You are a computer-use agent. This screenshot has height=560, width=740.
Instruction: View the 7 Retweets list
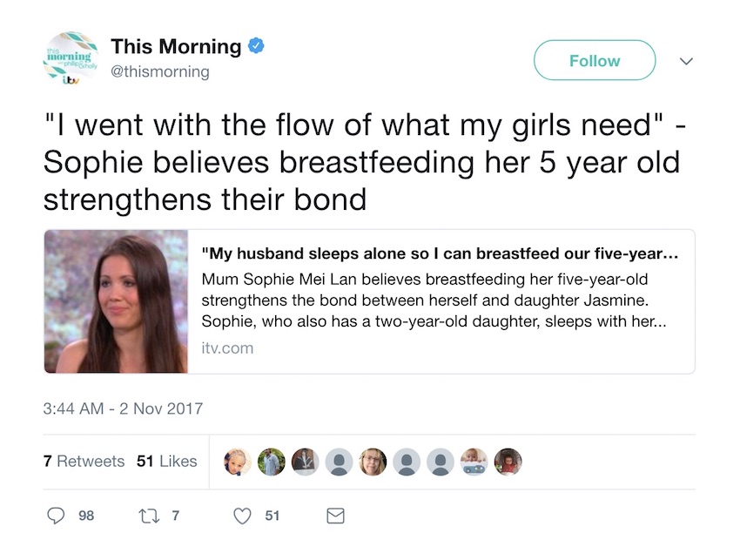tap(84, 461)
